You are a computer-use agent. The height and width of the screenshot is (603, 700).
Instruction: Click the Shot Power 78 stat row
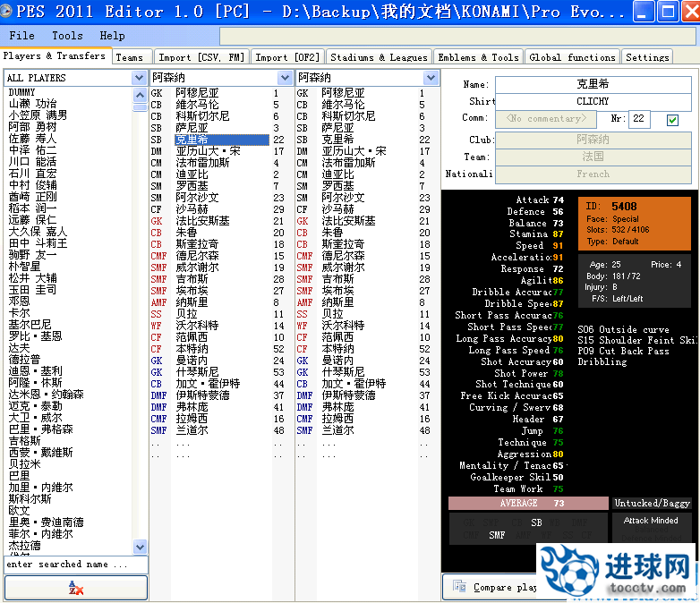pos(529,373)
